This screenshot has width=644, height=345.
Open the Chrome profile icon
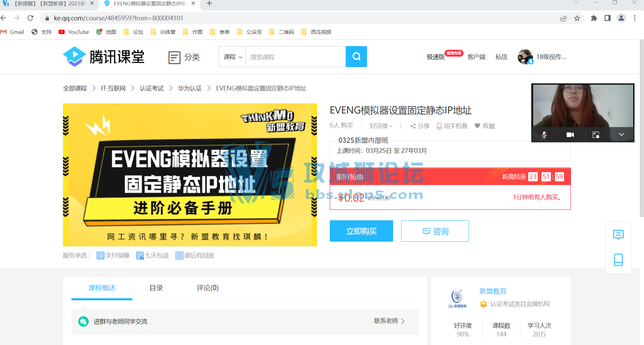[x=621, y=18]
